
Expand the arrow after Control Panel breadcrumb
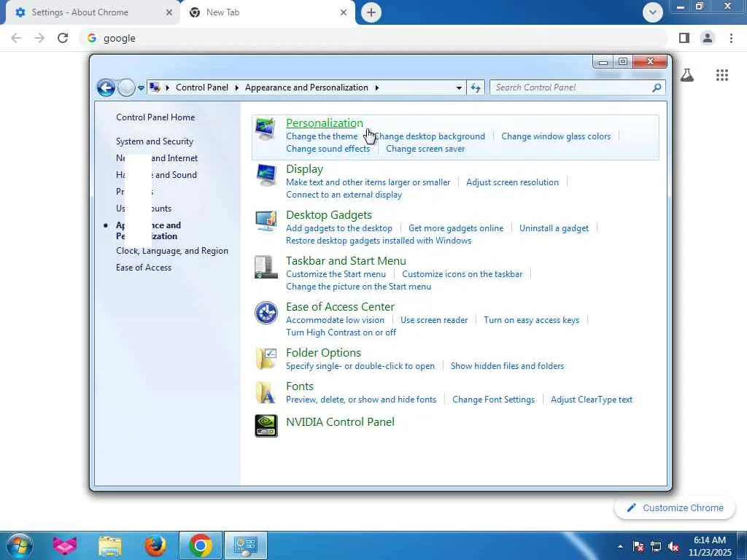coord(237,87)
